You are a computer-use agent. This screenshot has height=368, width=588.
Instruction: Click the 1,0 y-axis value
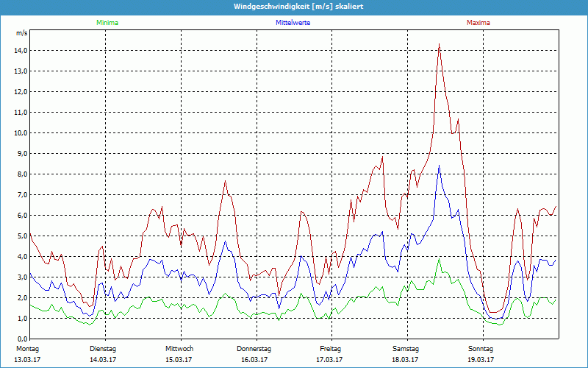pyautogui.click(x=23, y=319)
